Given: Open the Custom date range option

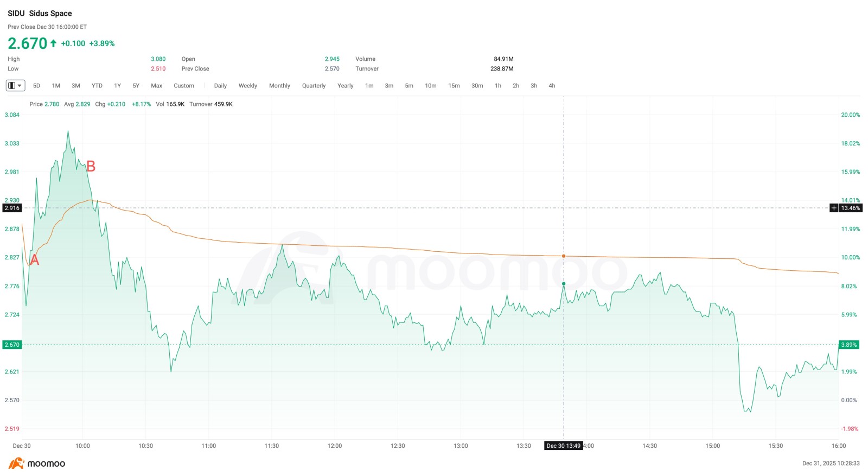Looking at the screenshot, I should point(184,86).
